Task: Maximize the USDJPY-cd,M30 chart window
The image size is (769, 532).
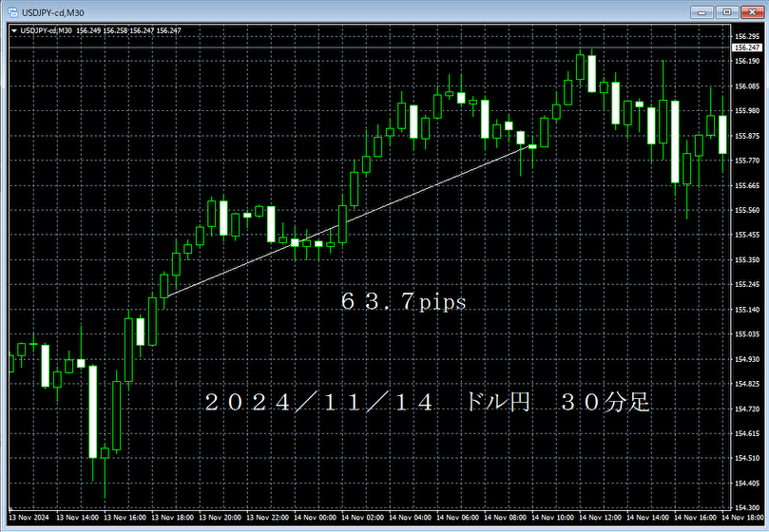Action: [727, 11]
